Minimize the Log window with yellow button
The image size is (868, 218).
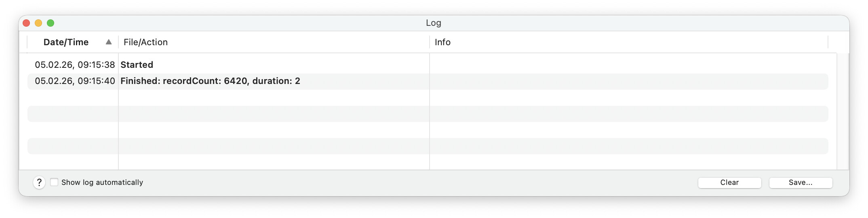point(38,23)
